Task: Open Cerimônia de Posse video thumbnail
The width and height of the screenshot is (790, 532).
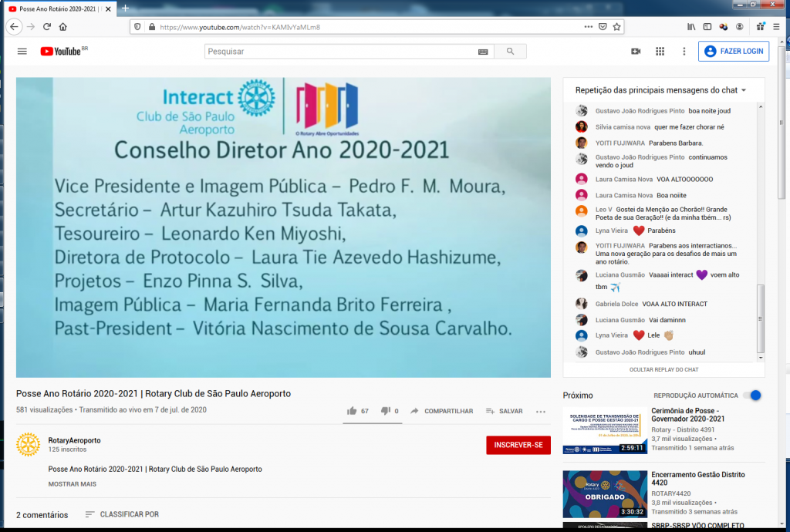Action: [605, 430]
